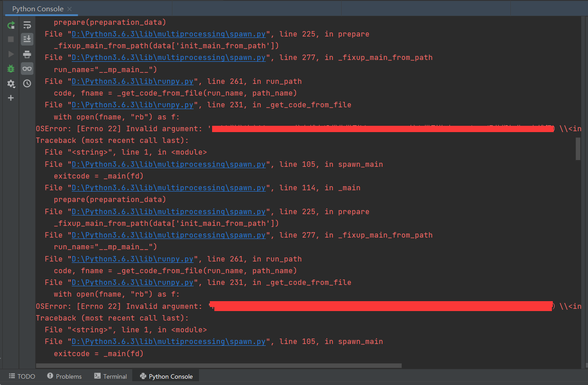The width and height of the screenshot is (588, 385).
Task: Open topmost runpy.py link for line 261
Action: pyautogui.click(x=133, y=81)
